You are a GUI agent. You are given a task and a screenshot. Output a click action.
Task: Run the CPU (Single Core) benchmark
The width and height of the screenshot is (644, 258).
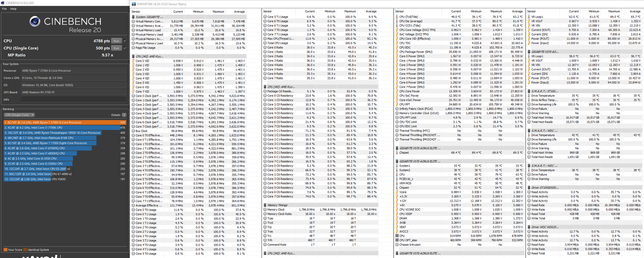coord(116,48)
